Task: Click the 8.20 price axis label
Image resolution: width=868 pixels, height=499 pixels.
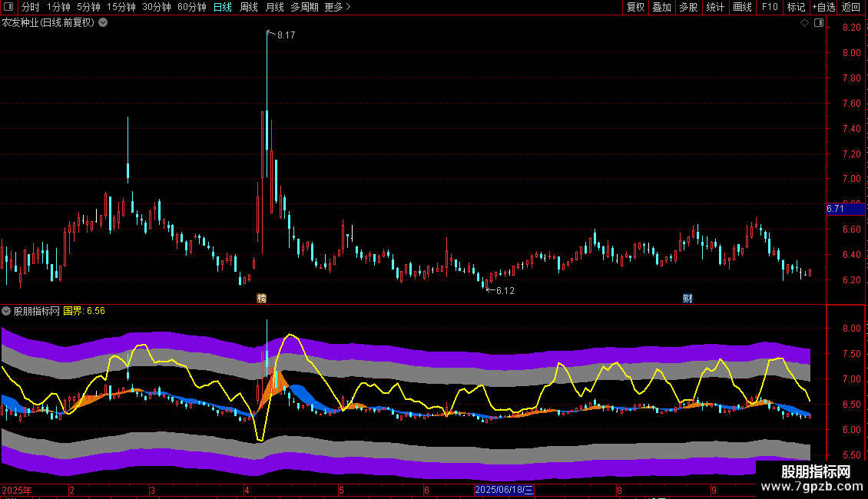Action: 851,27
